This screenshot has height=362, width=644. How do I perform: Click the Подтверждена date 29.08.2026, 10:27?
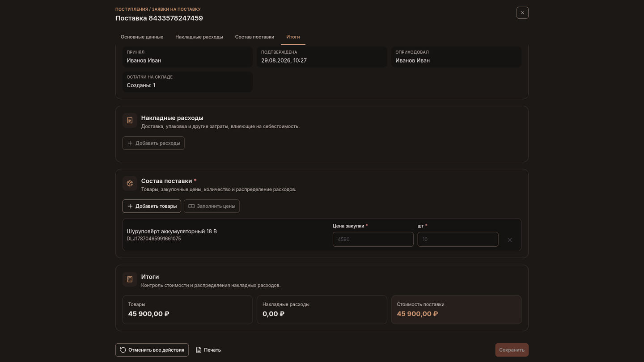pyautogui.click(x=284, y=60)
